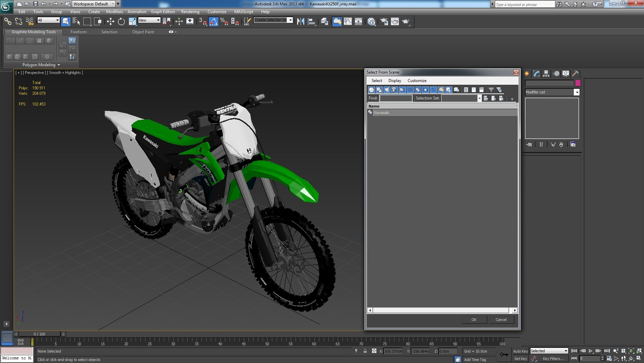Click the Find input field in dialog

tap(396, 98)
